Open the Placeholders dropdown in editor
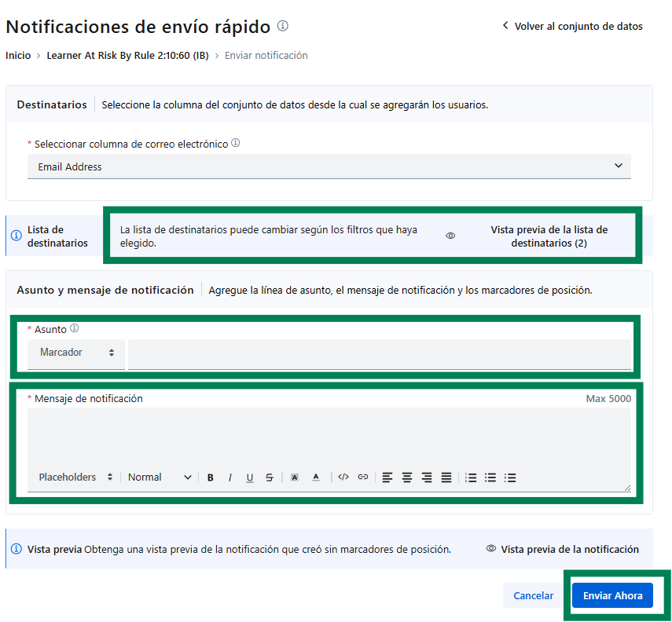 (x=75, y=477)
